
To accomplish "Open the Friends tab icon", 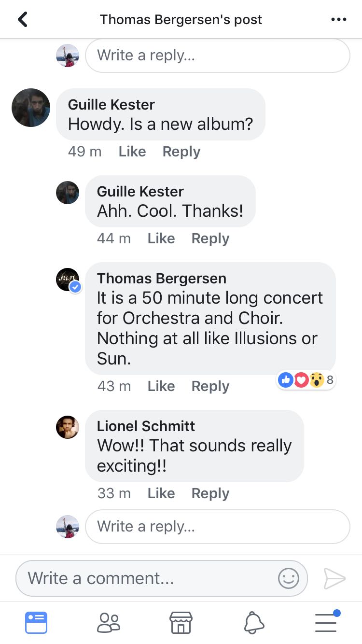I will point(109,622).
